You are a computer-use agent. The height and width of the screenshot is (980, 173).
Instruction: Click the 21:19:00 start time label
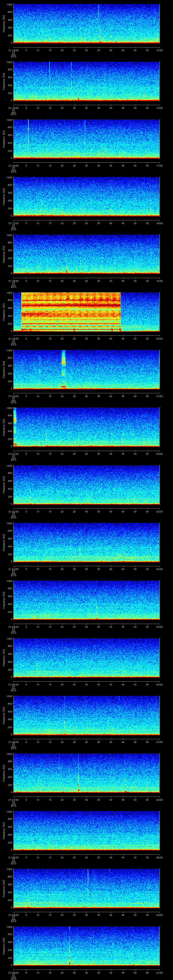tap(14, 339)
